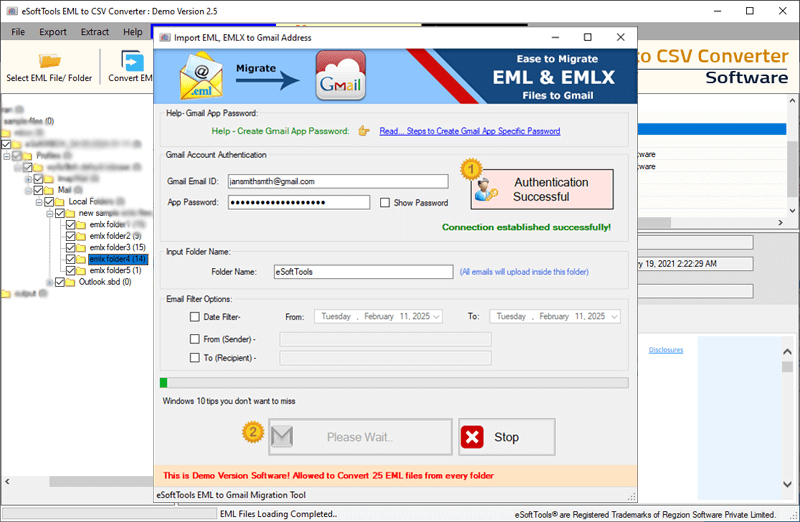Viewport: 800px width, 522px height.
Task: Open the Disclosures link in background window
Action: tap(666, 350)
